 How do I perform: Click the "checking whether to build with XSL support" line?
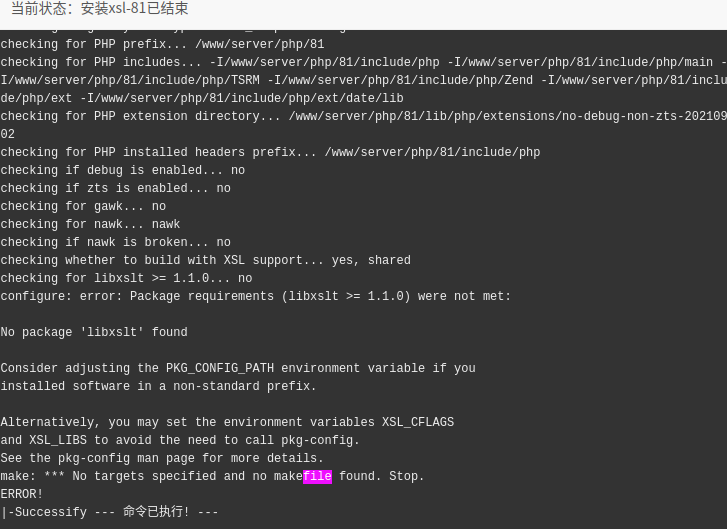205,260
